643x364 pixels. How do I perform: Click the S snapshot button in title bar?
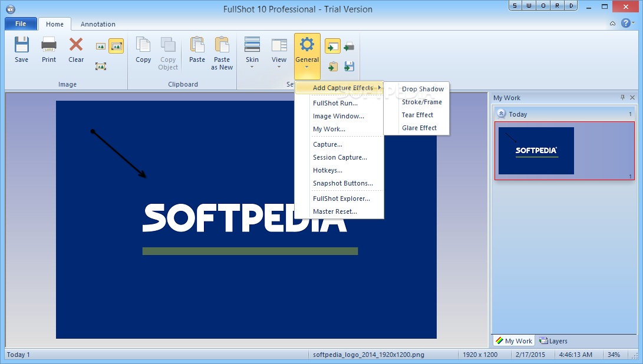coord(515,6)
